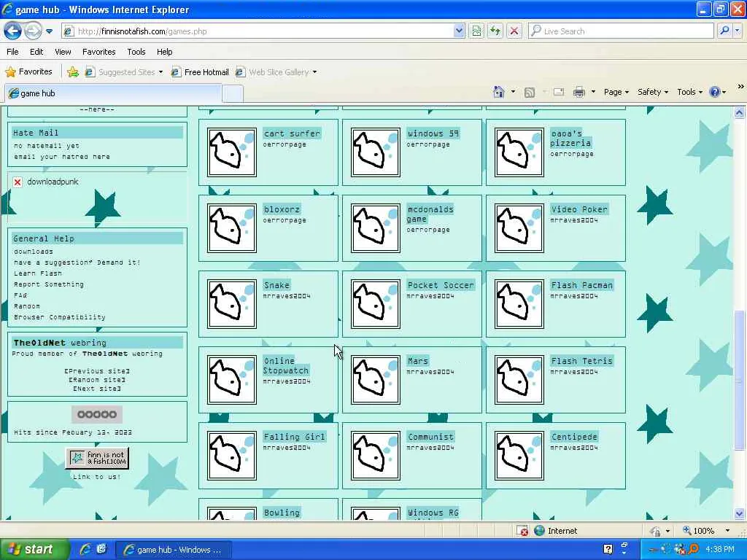Open the Bowling game link
This screenshot has height=560, width=747.
pyautogui.click(x=282, y=513)
